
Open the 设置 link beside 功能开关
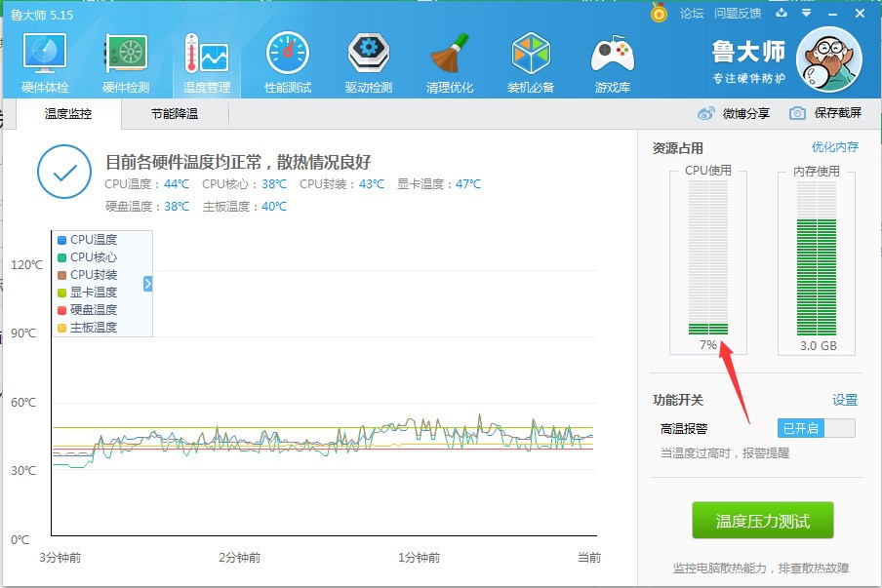coord(844,400)
